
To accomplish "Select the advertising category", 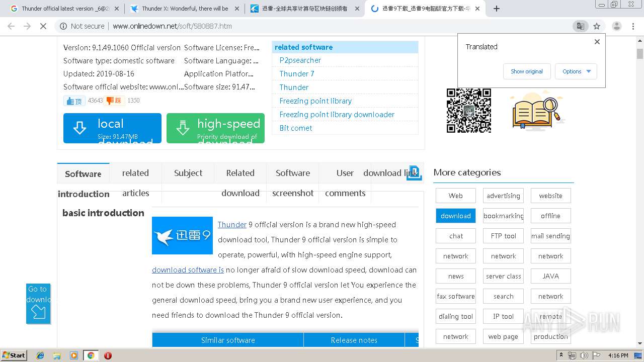I will (x=503, y=196).
